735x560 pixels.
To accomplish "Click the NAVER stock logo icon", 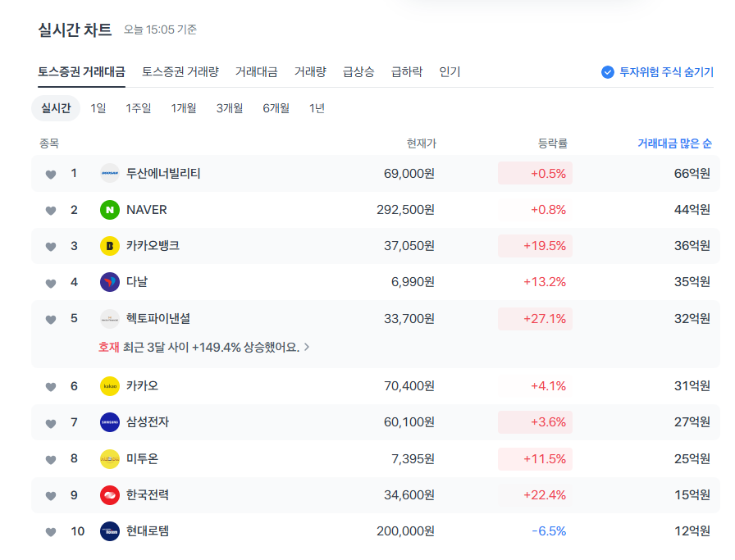I will coord(110,210).
